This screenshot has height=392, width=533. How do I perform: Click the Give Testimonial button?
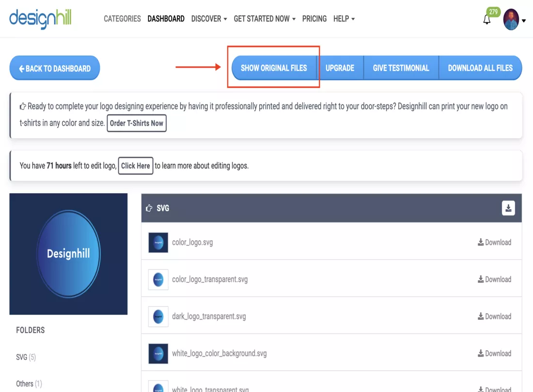tap(401, 68)
